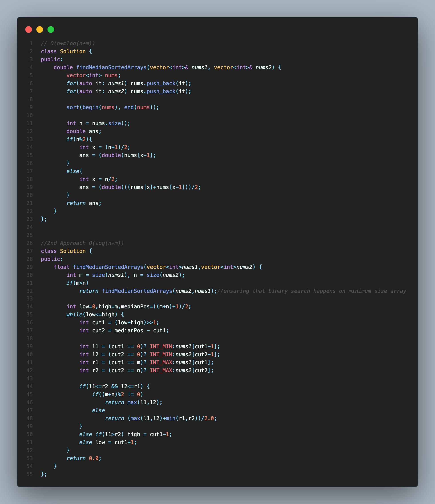435x504 pixels.
Task: Click the red close window dot
Action: (28, 30)
